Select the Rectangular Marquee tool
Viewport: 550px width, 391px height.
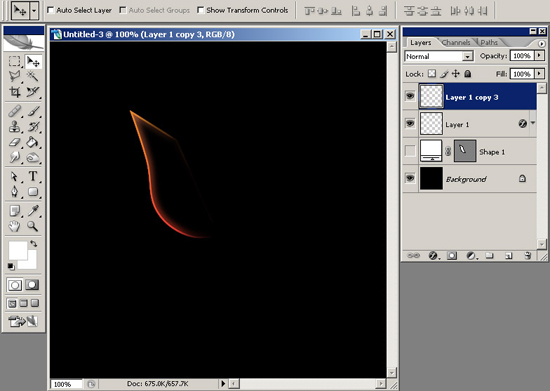pyautogui.click(x=14, y=61)
